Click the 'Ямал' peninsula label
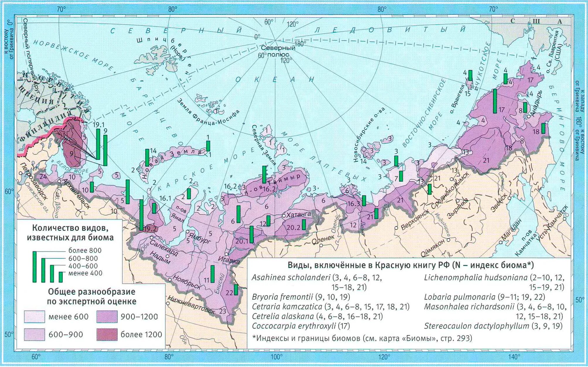 pos(177,217)
